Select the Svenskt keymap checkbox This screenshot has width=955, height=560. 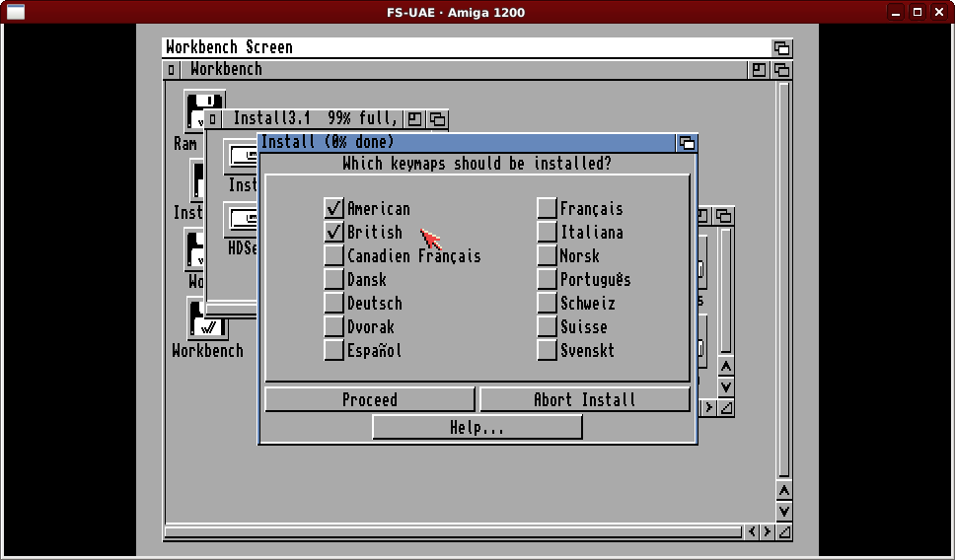[547, 351]
